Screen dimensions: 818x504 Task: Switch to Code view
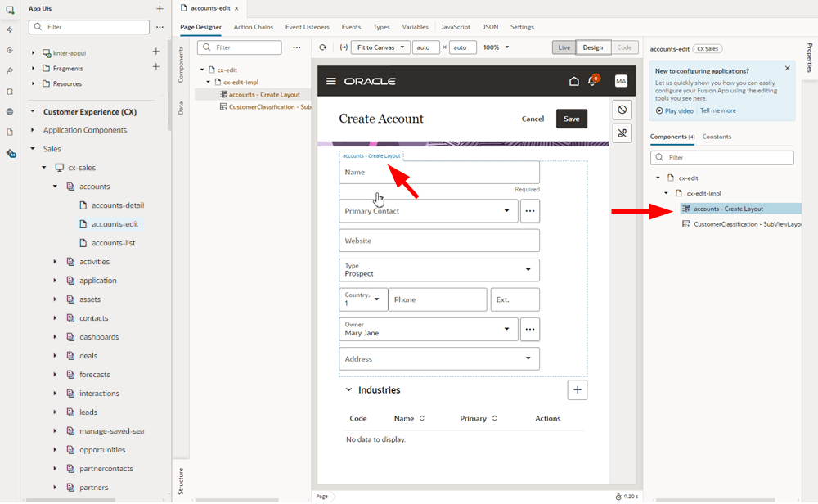tap(623, 47)
